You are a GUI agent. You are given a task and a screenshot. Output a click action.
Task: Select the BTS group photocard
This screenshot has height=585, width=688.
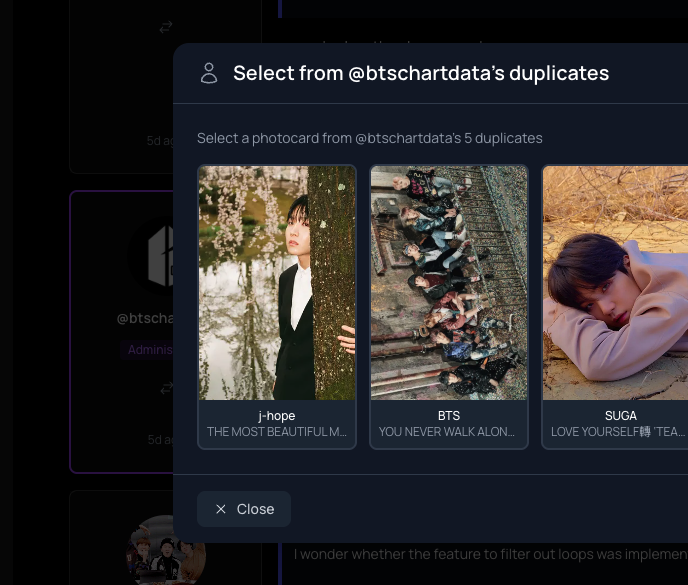(x=449, y=307)
